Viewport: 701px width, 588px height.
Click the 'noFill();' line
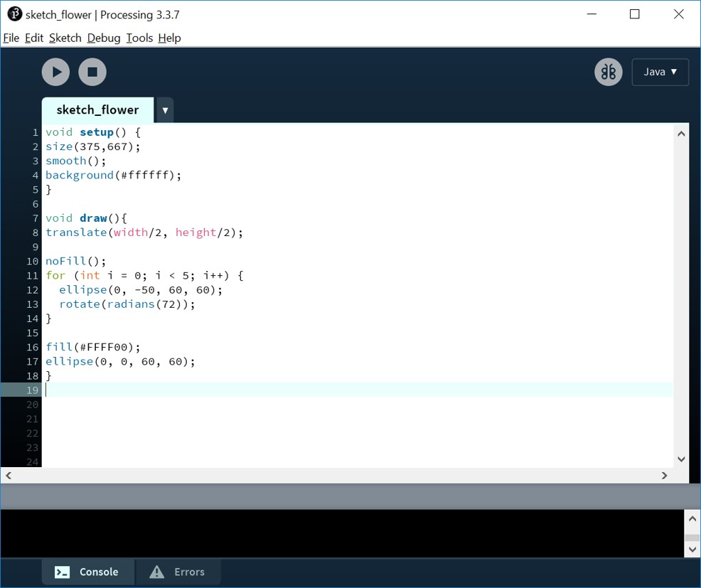click(75, 261)
